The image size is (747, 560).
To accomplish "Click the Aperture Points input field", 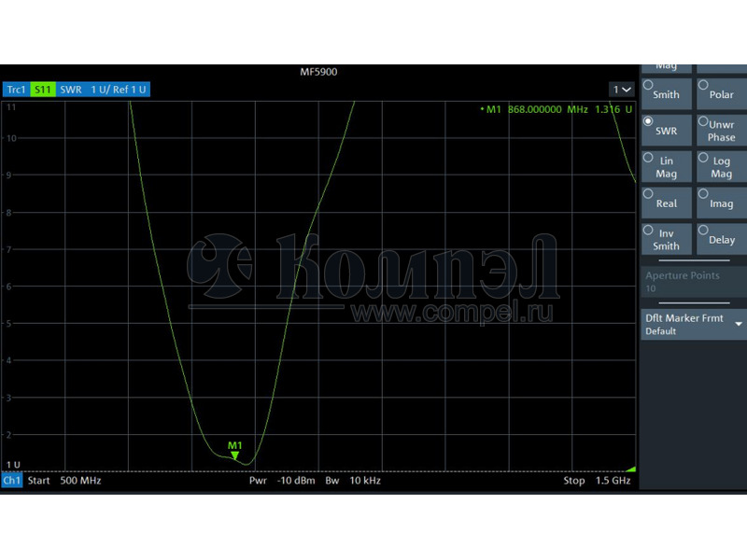I will [693, 289].
